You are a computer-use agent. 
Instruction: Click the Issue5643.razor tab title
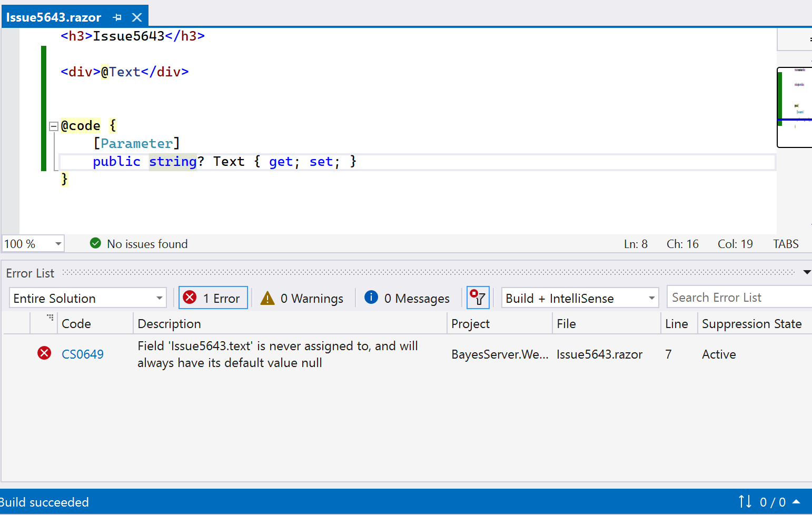(54, 17)
